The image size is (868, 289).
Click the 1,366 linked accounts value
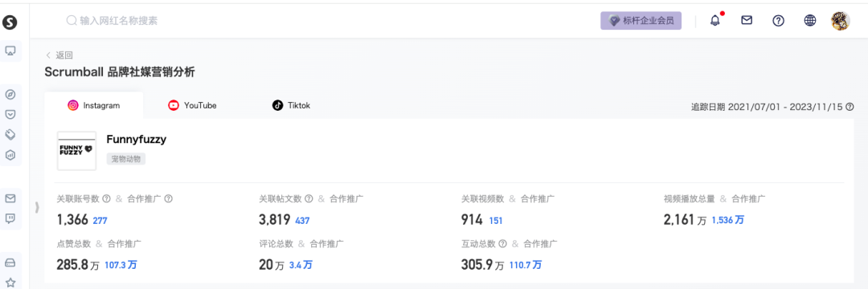click(x=72, y=220)
